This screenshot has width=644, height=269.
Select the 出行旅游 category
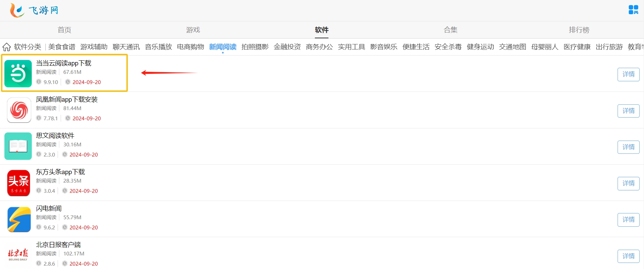[x=609, y=47]
